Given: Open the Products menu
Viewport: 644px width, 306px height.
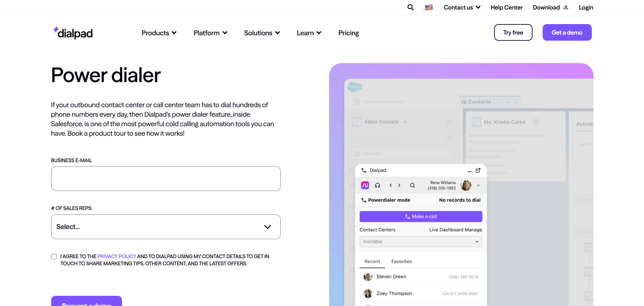Looking at the screenshot, I should coord(159,33).
